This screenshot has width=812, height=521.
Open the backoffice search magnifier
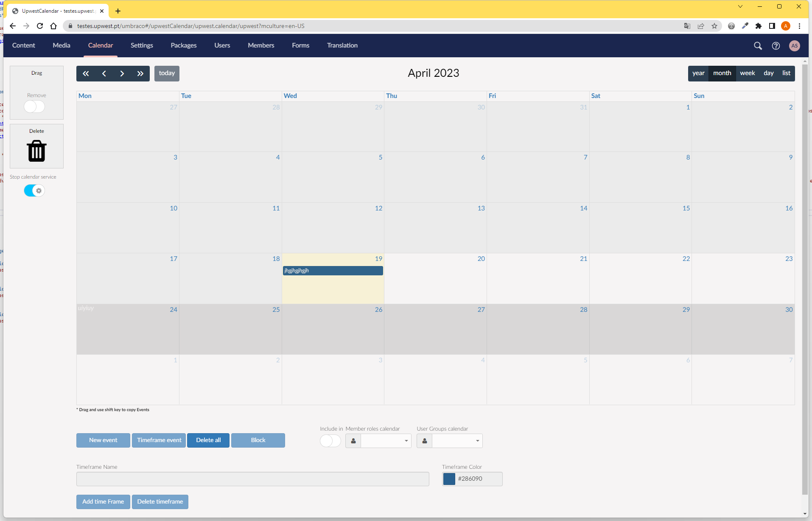[x=758, y=46]
